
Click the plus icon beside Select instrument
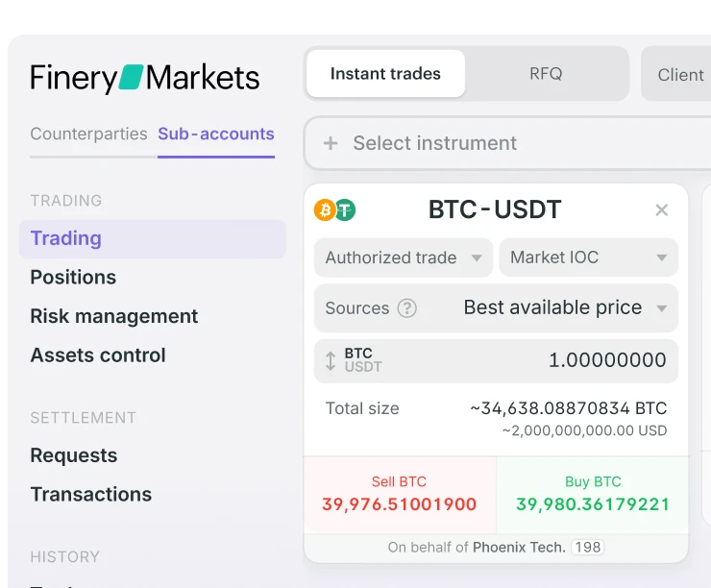tap(331, 143)
